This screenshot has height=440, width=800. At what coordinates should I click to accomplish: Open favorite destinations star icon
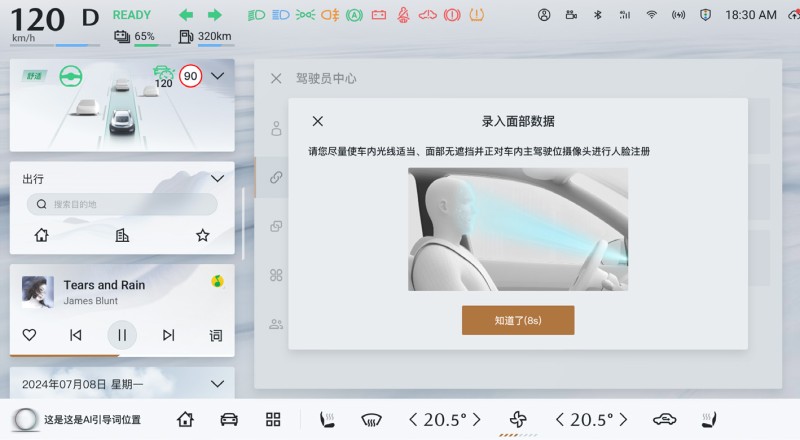click(x=203, y=235)
